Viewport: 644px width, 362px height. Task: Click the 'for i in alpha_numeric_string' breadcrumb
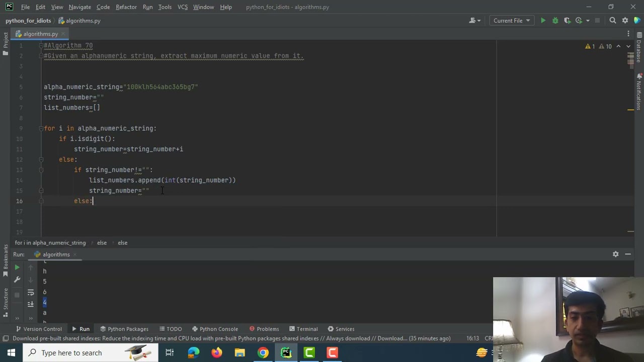(50, 242)
